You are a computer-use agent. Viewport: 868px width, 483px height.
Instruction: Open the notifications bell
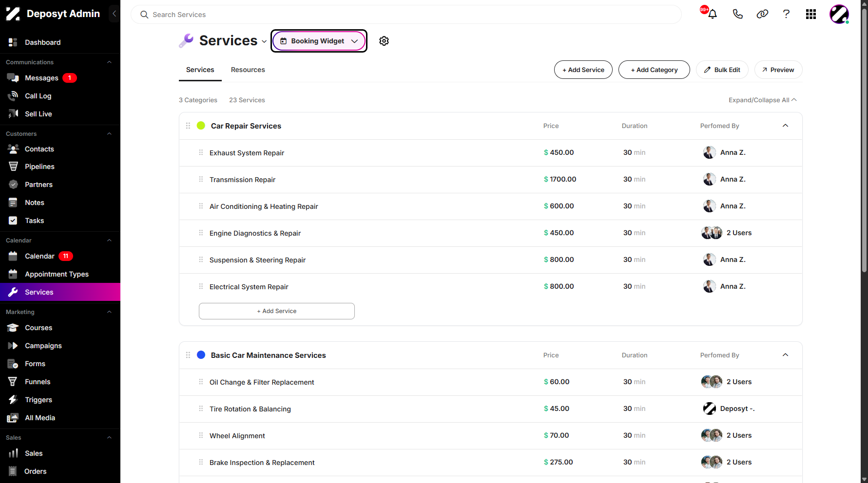pos(712,14)
